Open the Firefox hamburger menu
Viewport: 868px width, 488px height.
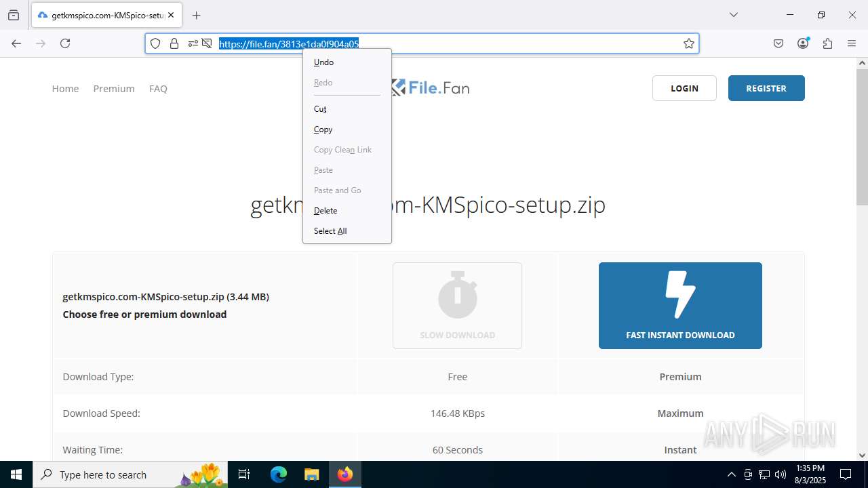tap(852, 43)
